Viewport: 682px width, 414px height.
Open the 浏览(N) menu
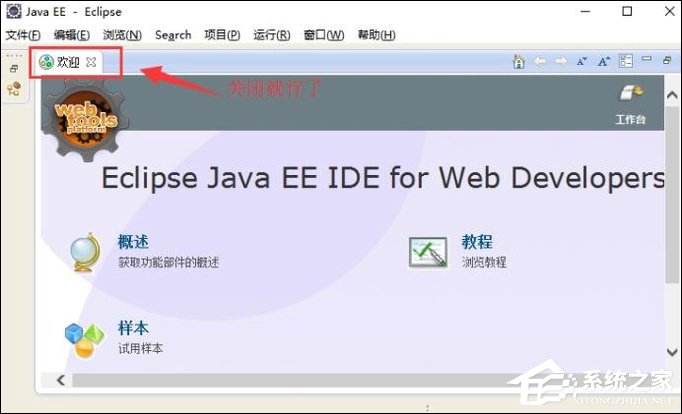122,35
